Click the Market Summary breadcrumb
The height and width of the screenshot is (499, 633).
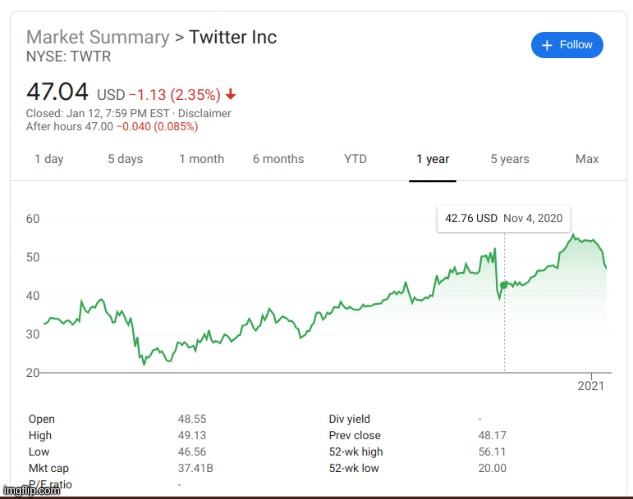[x=97, y=37]
